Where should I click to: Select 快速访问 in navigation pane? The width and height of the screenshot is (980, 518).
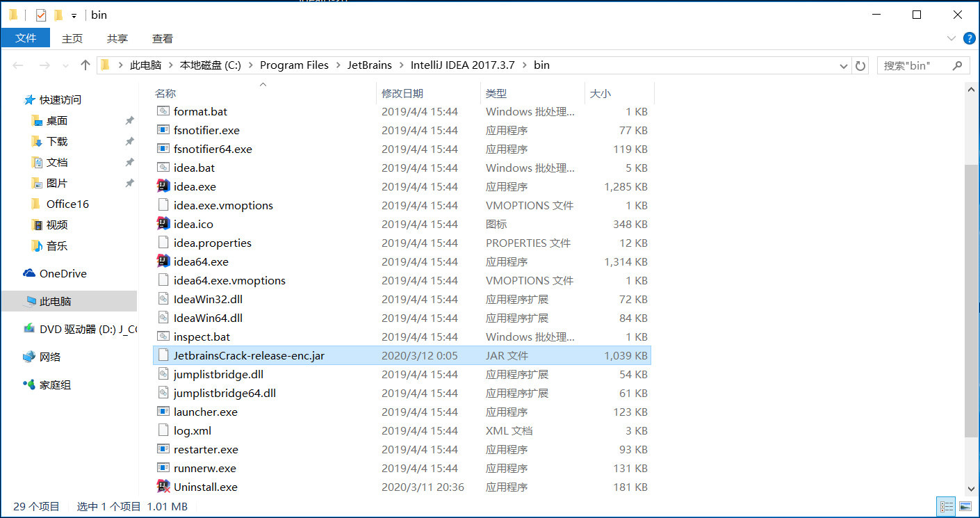pos(60,99)
